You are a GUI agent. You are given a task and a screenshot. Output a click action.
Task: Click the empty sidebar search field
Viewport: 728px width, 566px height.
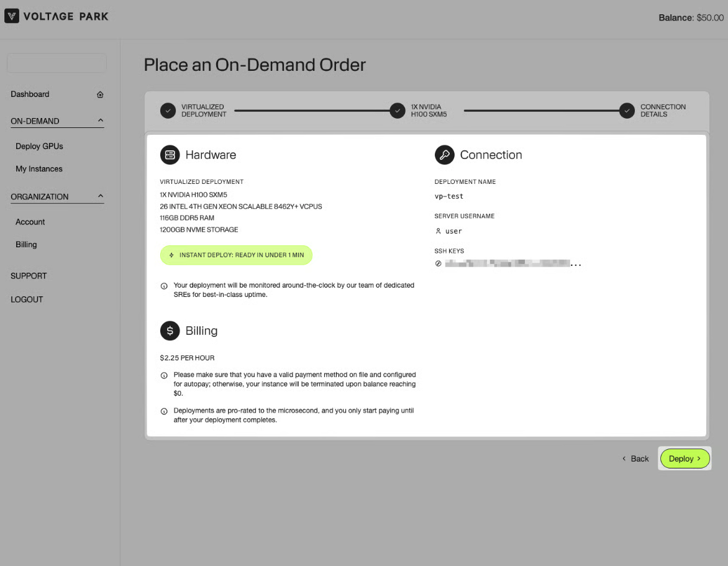click(x=57, y=63)
